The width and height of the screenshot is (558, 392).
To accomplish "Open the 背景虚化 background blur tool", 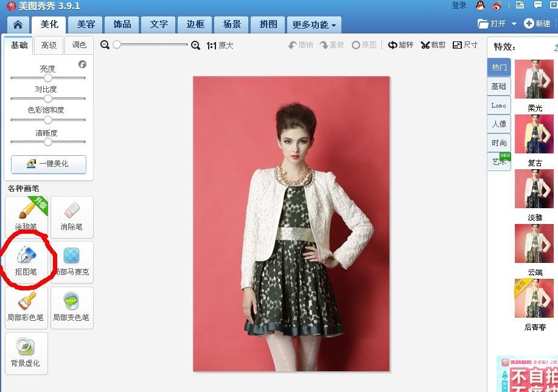I will [x=26, y=352].
